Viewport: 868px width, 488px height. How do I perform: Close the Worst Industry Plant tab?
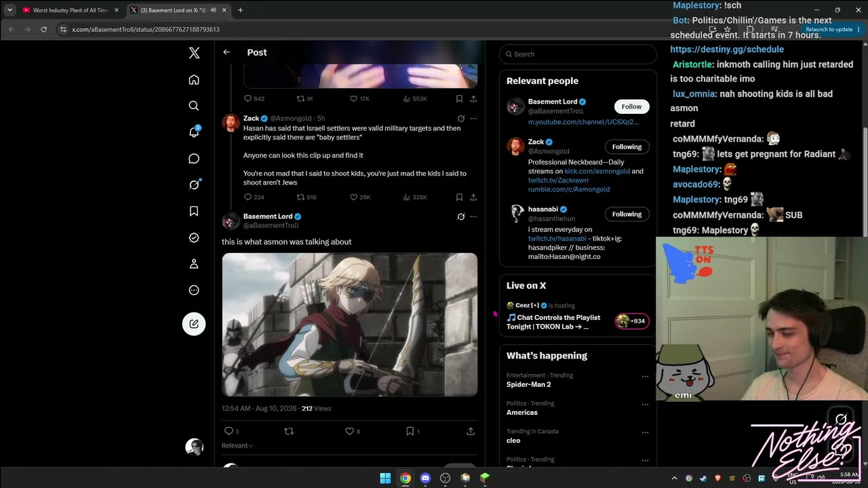pos(117,10)
